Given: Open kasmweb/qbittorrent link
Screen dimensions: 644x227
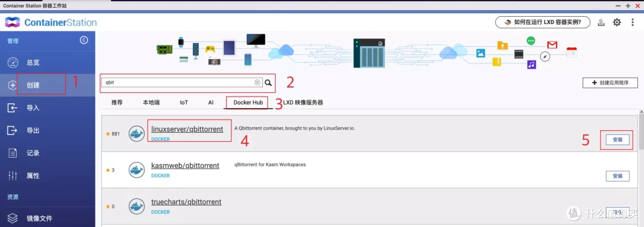Looking at the screenshot, I should (185, 165).
